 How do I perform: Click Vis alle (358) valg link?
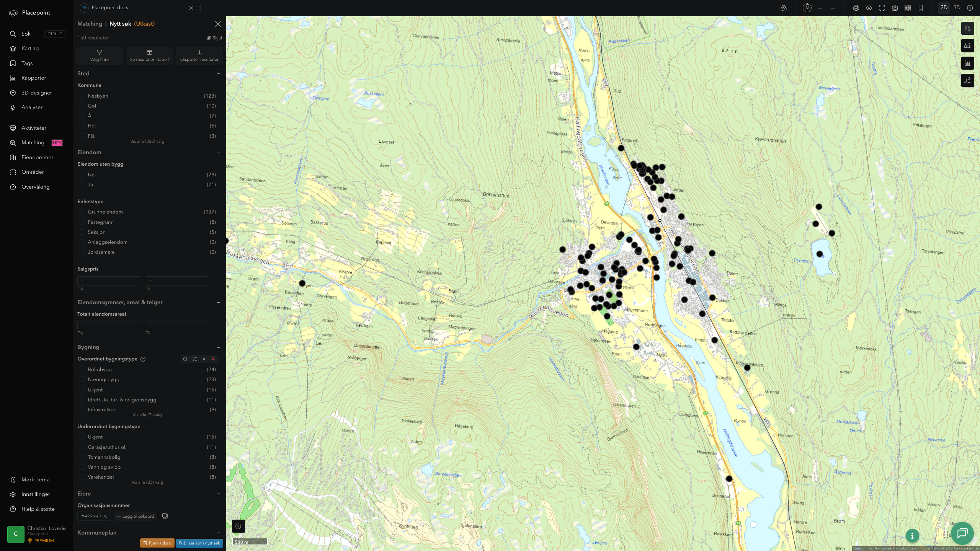(147, 142)
